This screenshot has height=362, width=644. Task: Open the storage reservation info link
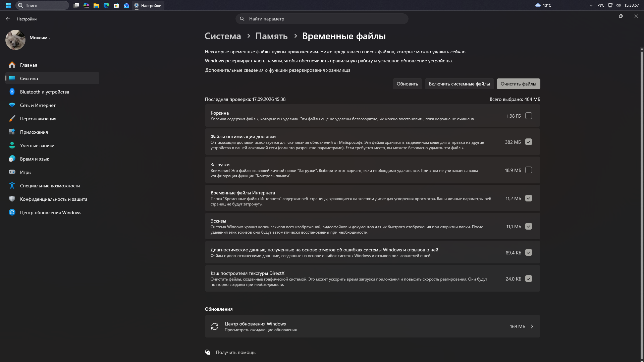278,70
